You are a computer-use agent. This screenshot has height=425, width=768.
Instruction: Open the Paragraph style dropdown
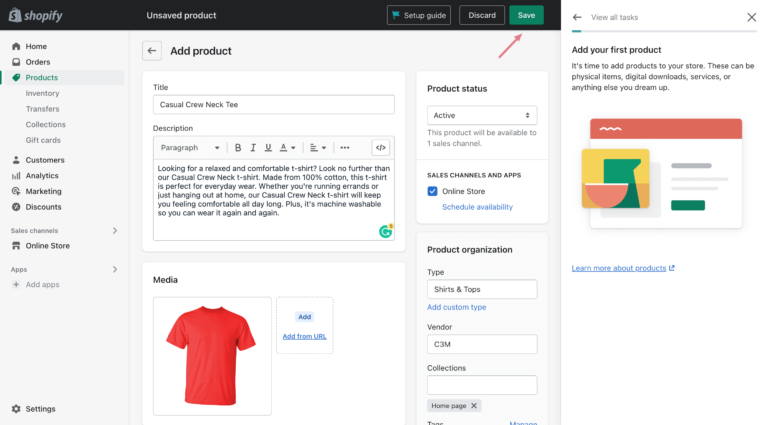(190, 148)
